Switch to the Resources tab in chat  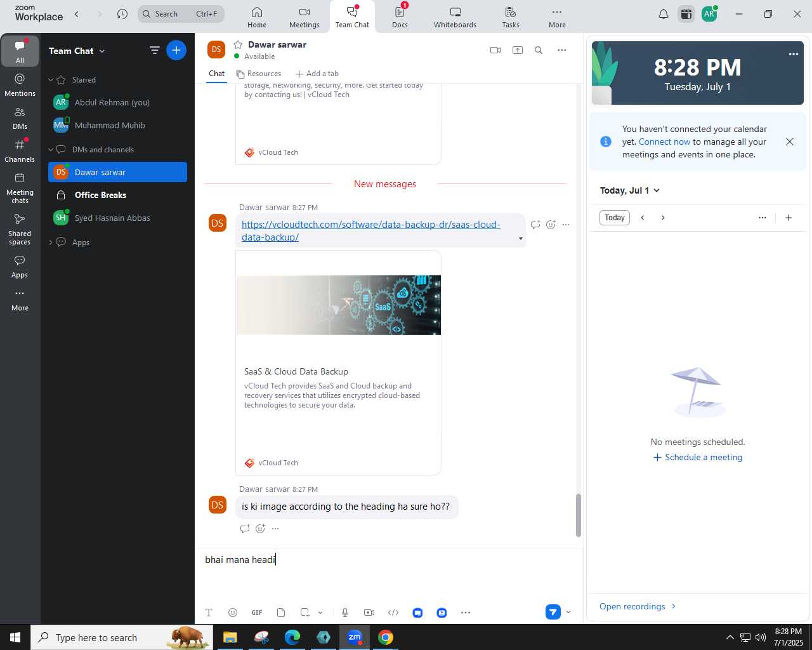point(258,74)
